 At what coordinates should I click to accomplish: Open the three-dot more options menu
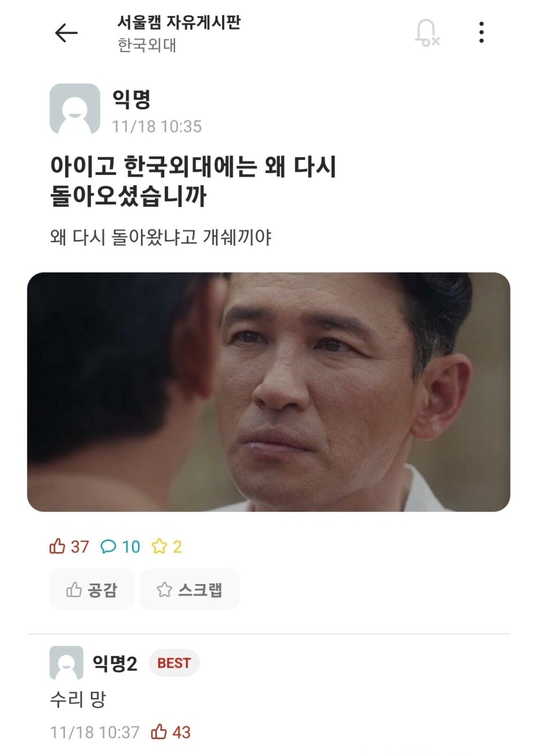tap(481, 32)
